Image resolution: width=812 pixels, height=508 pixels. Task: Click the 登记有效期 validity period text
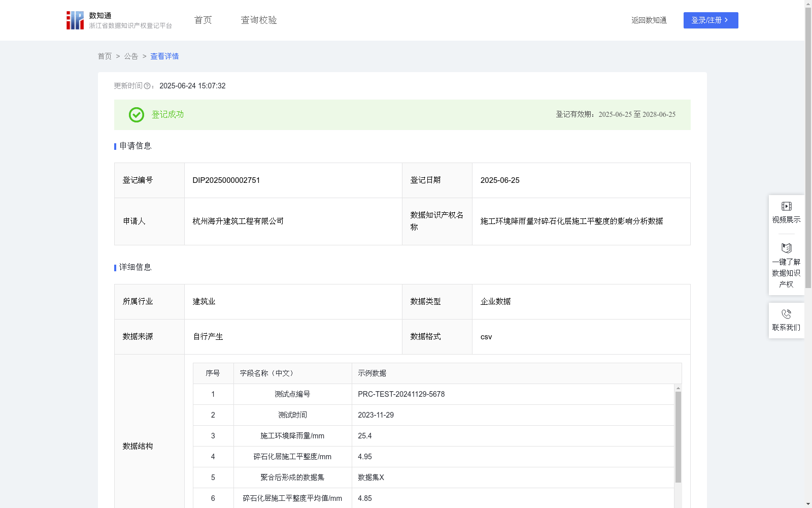(x=616, y=115)
